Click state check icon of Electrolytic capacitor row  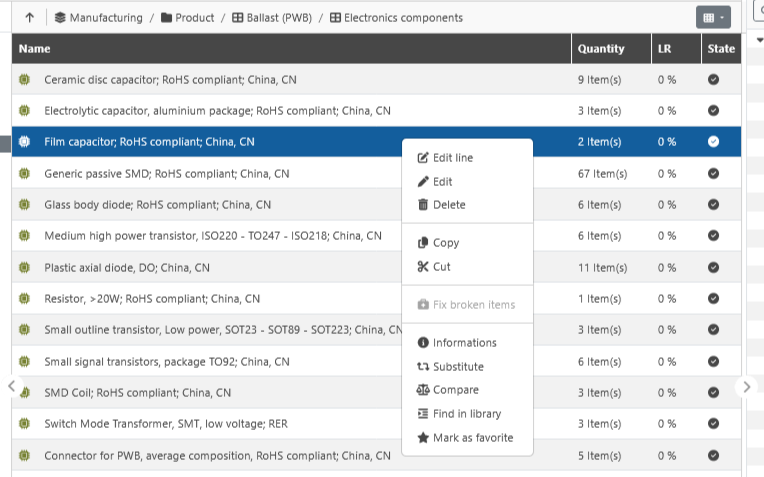tap(713, 111)
